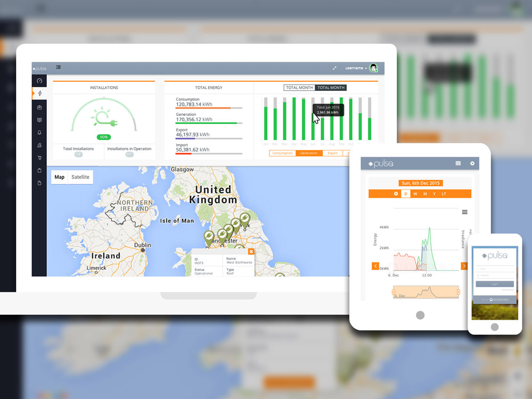Toggle the sidebar menu icon beside pulse logo

pyautogui.click(x=58, y=67)
